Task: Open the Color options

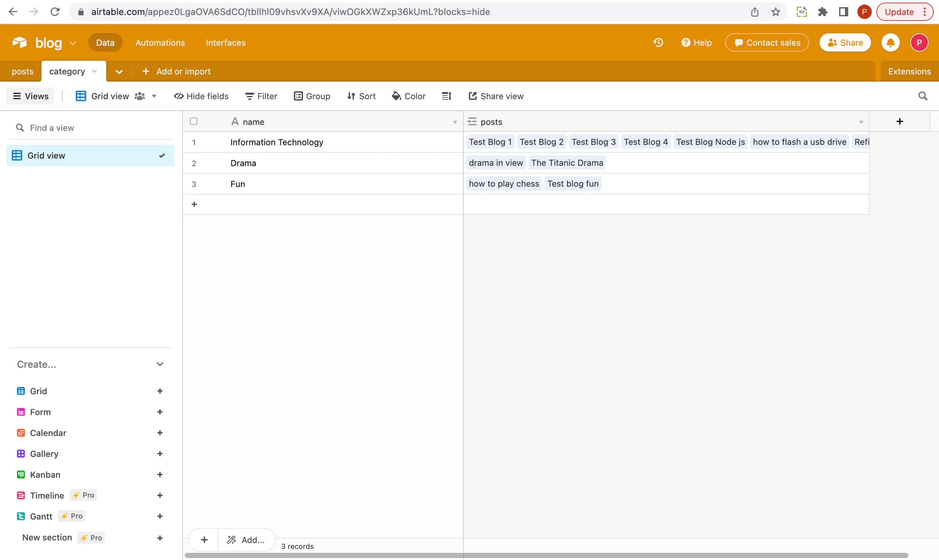Action: point(409,96)
